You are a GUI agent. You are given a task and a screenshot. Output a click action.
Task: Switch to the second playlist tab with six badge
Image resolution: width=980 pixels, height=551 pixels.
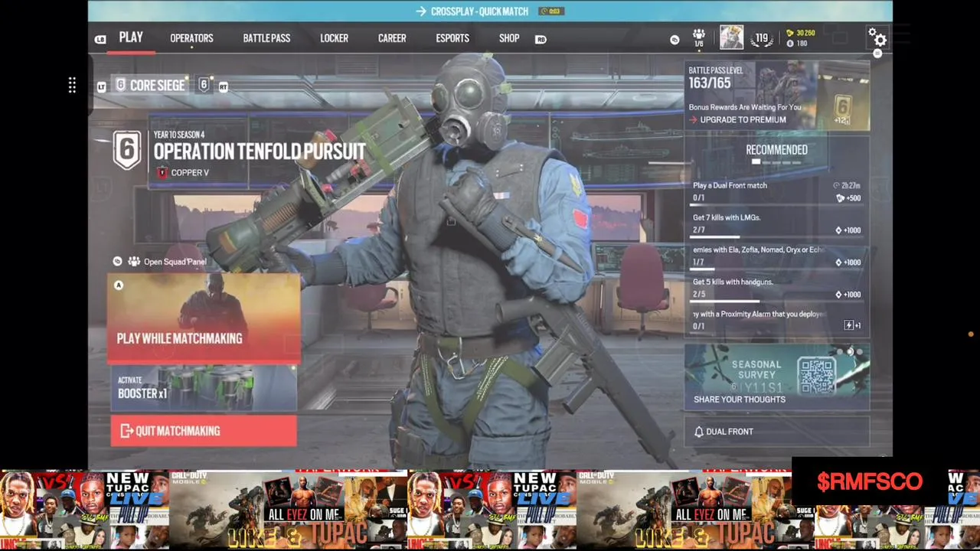(x=204, y=85)
